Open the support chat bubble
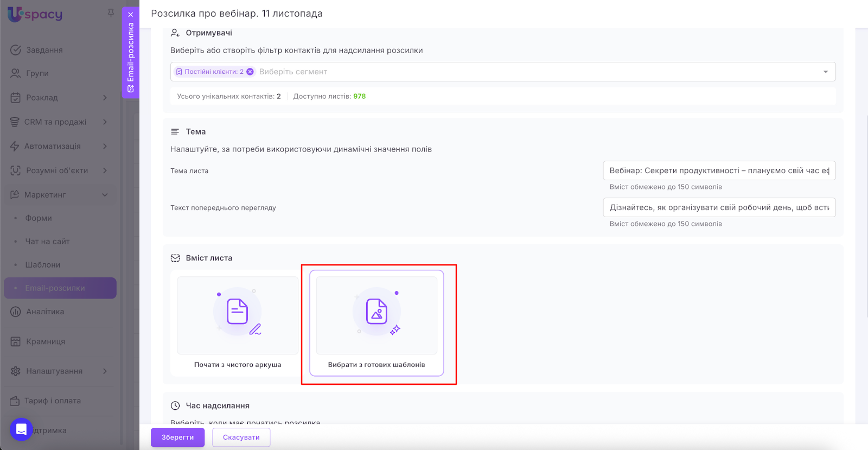This screenshot has width=868, height=450. click(x=21, y=429)
